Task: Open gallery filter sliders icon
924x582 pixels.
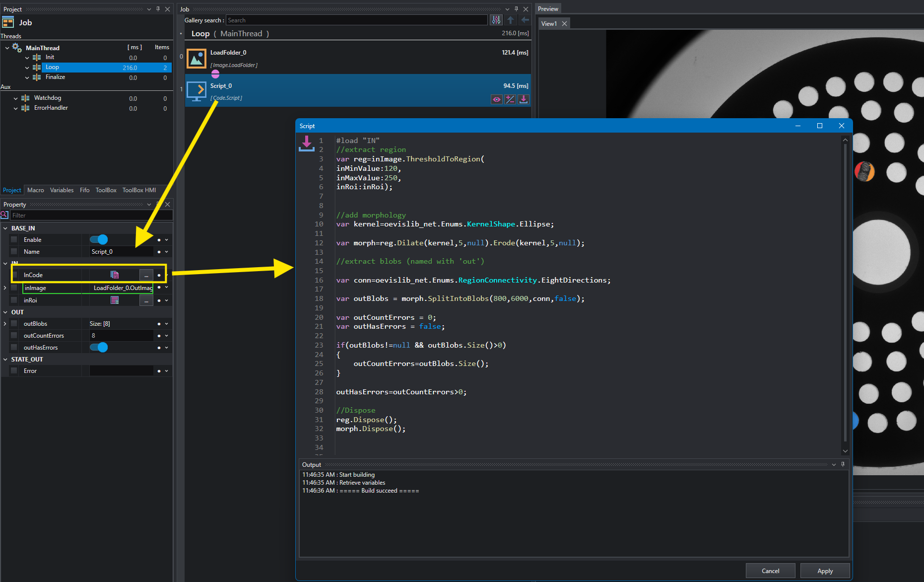Action: tap(496, 20)
